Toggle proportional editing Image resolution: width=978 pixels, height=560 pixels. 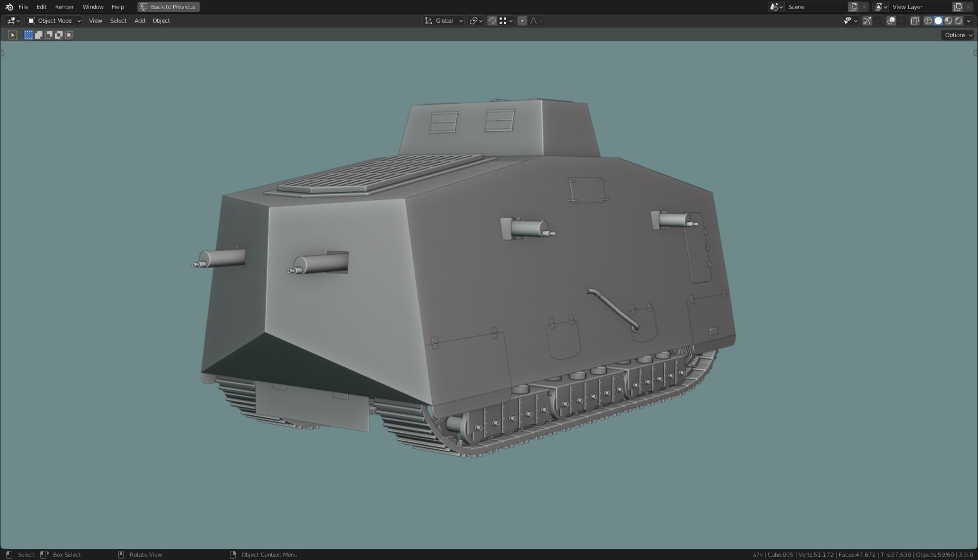[x=522, y=21]
